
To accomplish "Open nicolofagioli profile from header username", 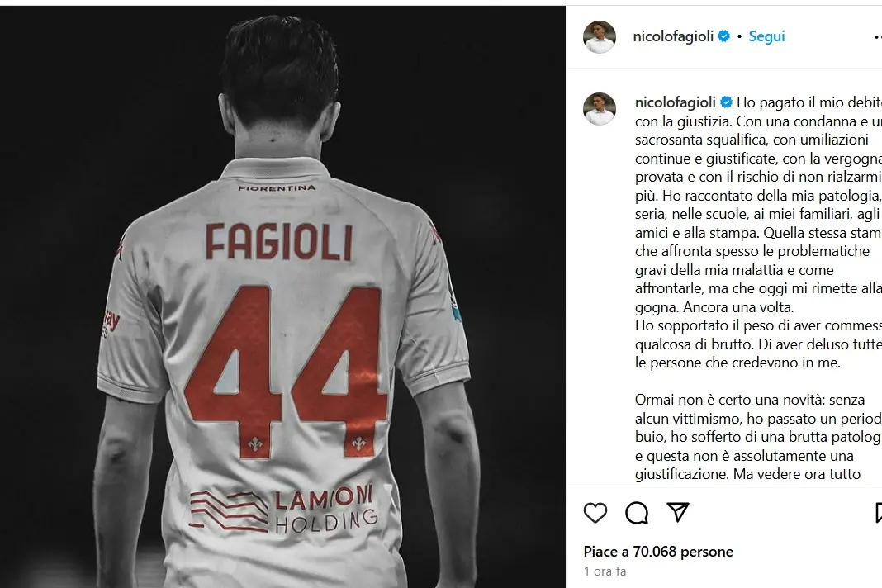I will [673, 36].
